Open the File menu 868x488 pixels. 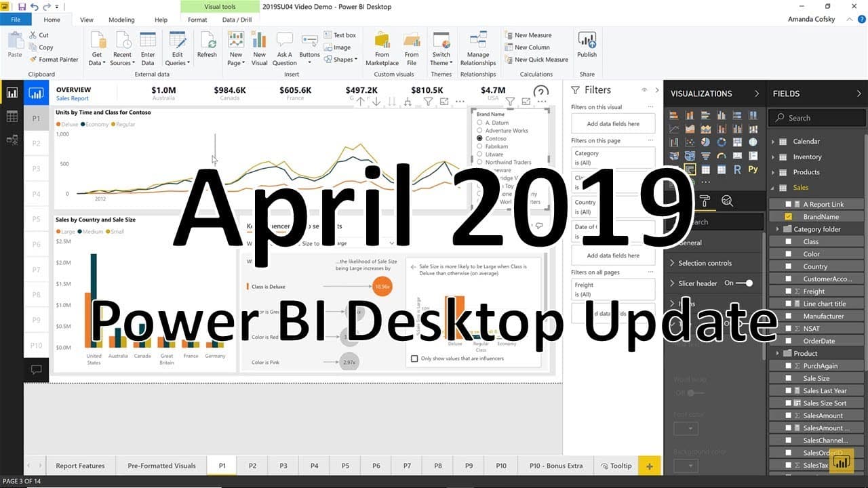click(x=15, y=20)
